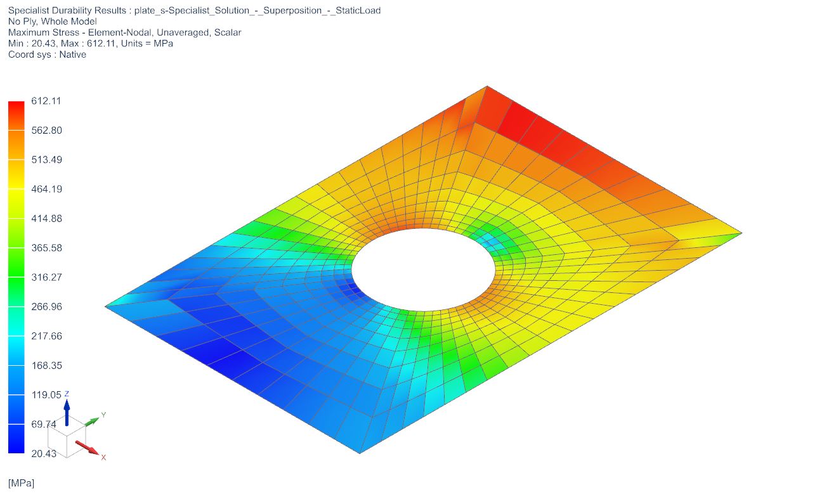Screen dimensions: 817x504
Task: Click the red X axis arrow on triad
Action: (x=89, y=448)
